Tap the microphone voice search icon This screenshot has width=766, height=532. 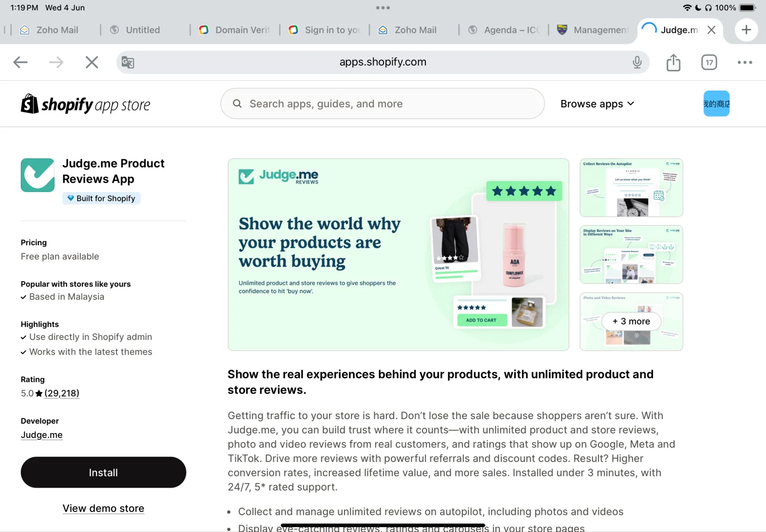[x=637, y=62]
